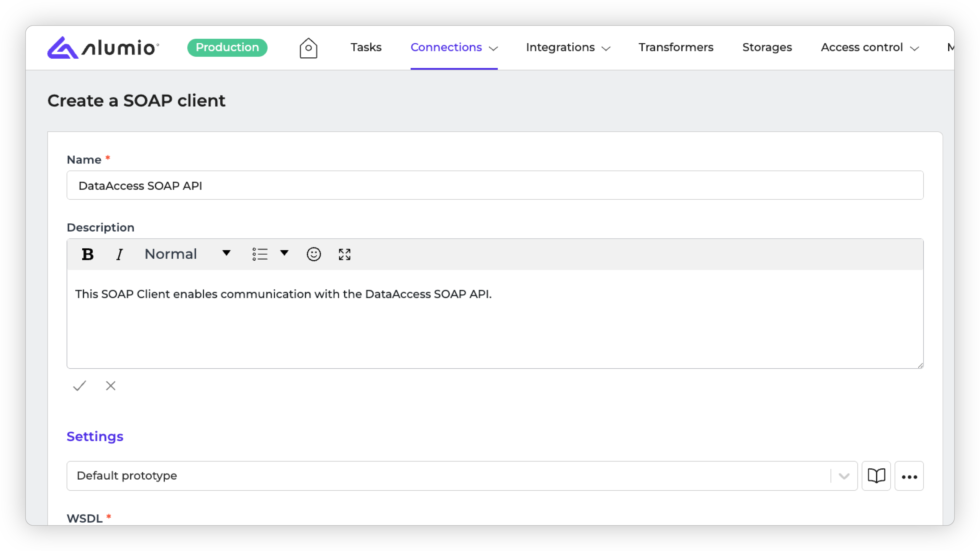Insert a bulleted list
The width and height of the screenshot is (980, 551).
(x=260, y=254)
